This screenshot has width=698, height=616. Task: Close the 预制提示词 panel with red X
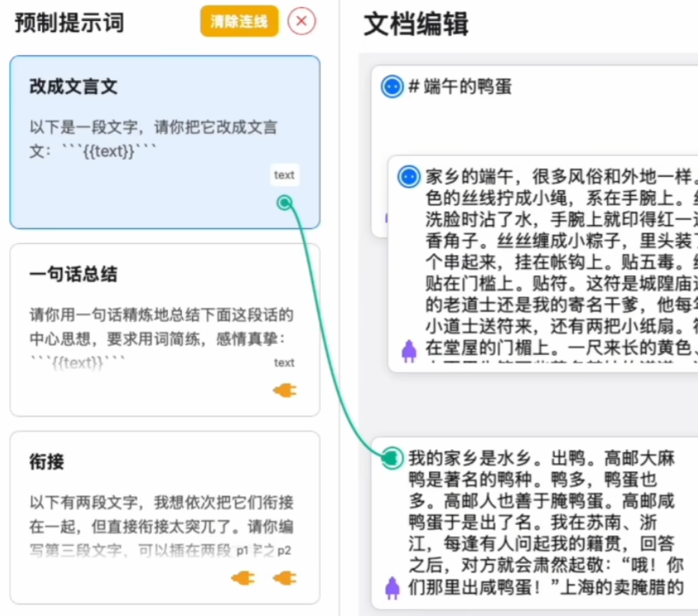coord(302,22)
